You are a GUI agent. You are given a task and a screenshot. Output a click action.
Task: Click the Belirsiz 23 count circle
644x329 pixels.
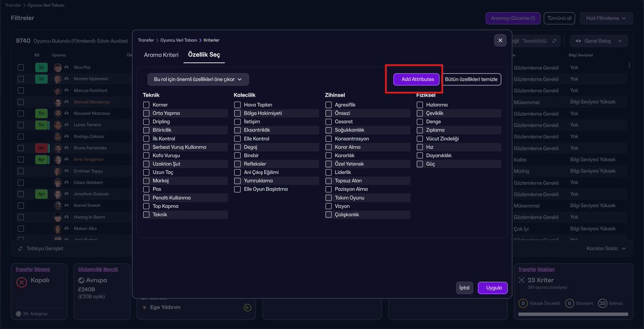602,303
